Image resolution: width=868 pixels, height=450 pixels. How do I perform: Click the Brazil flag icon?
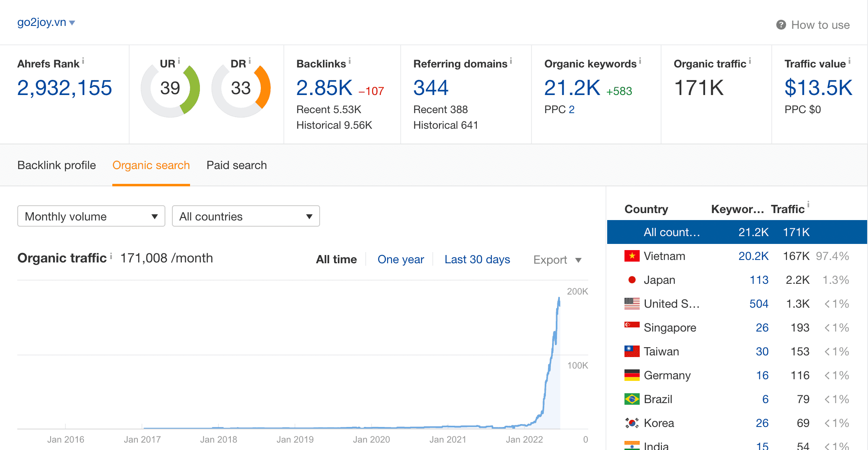(632, 399)
